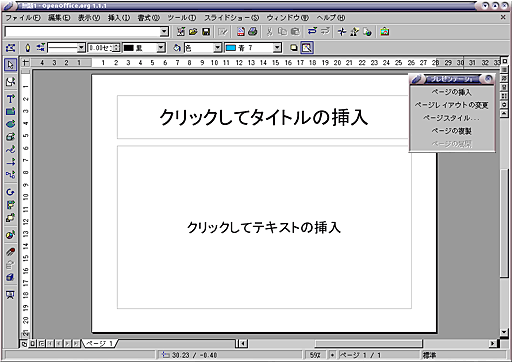Expand the line style dropdown

click(x=81, y=48)
